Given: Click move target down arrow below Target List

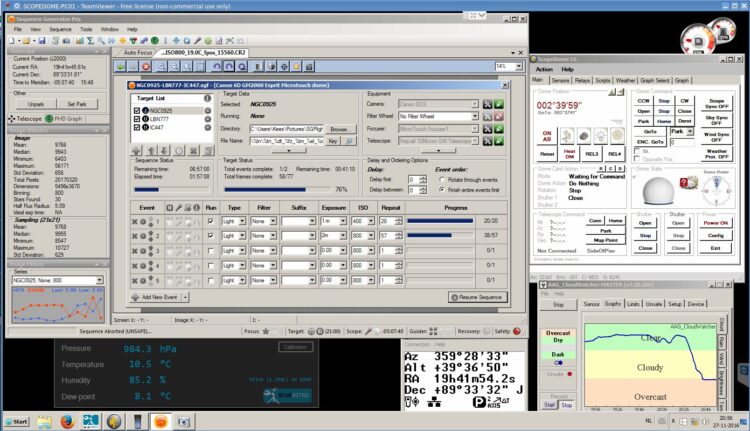Looking at the screenshot, I should point(164,151).
